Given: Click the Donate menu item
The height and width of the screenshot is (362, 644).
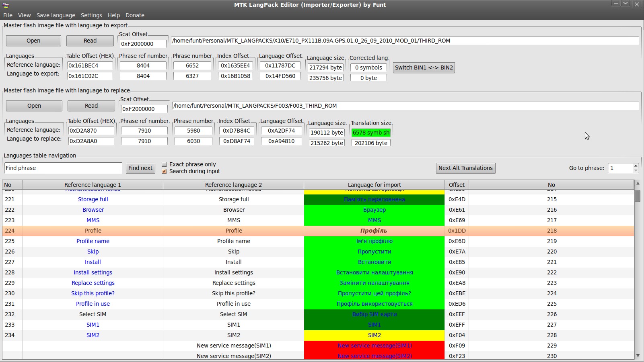Looking at the screenshot, I should 135,15.
